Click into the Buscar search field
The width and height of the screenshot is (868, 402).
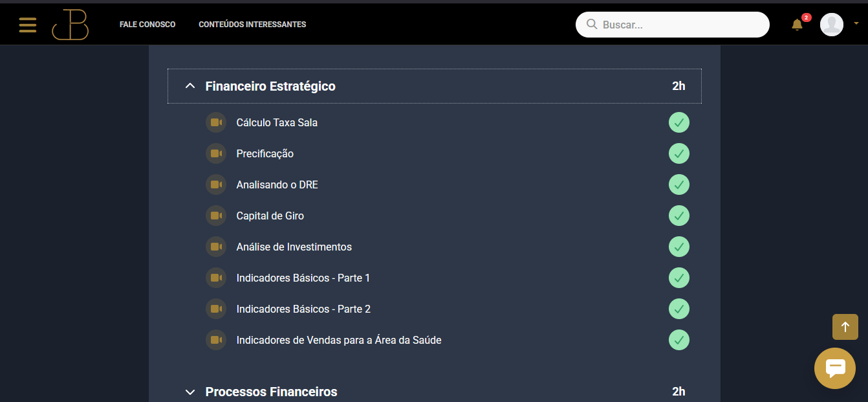point(673,25)
